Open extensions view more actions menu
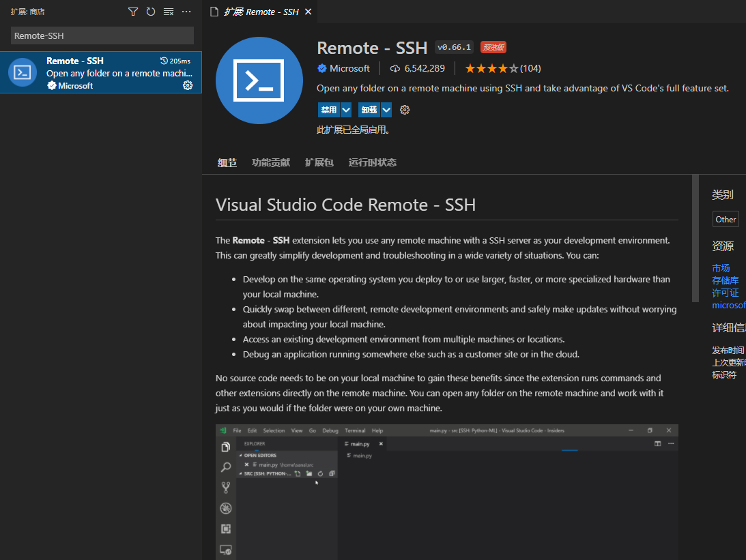The width and height of the screenshot is (746, 560). coord(186,12)
